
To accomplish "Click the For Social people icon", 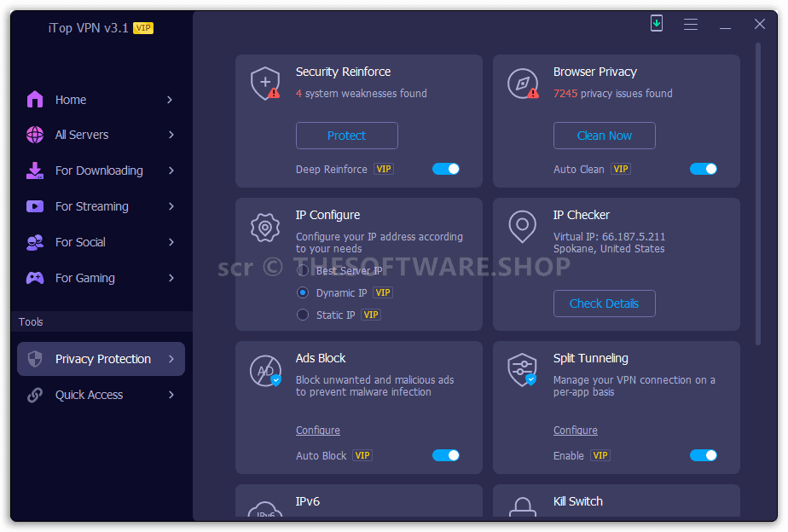I will click(x=35, y=242).
